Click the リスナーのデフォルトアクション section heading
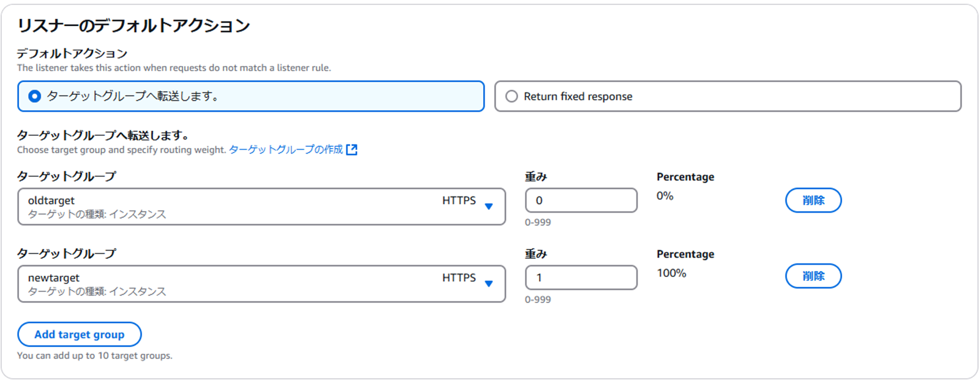 [x=134, y=25]
